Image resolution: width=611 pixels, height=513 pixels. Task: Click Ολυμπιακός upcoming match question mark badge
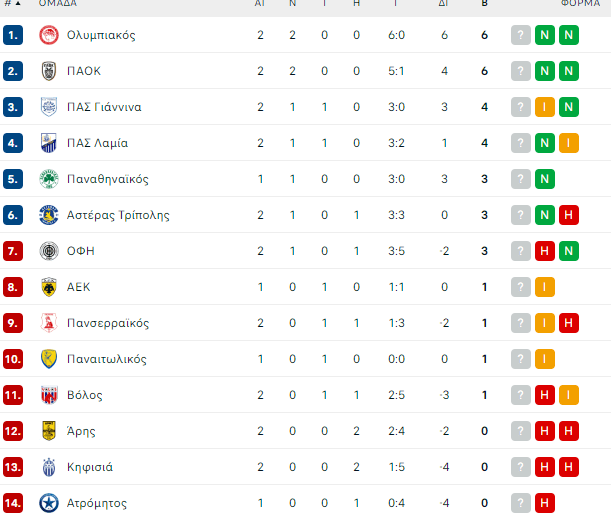tap(520, 35)
